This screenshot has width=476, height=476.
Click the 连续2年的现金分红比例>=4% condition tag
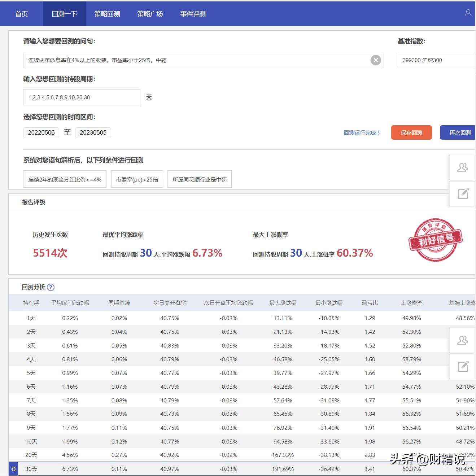point(65,179)
